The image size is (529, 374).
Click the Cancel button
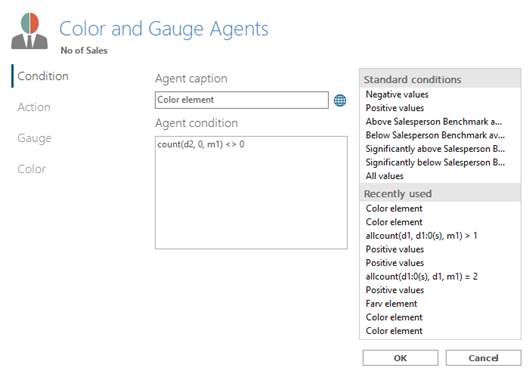pyautogui.click(x=483, y=358)
